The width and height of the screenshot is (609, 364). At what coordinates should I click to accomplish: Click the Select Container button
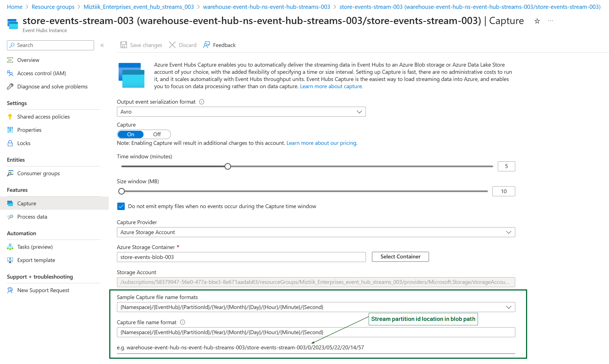[400, 256]
